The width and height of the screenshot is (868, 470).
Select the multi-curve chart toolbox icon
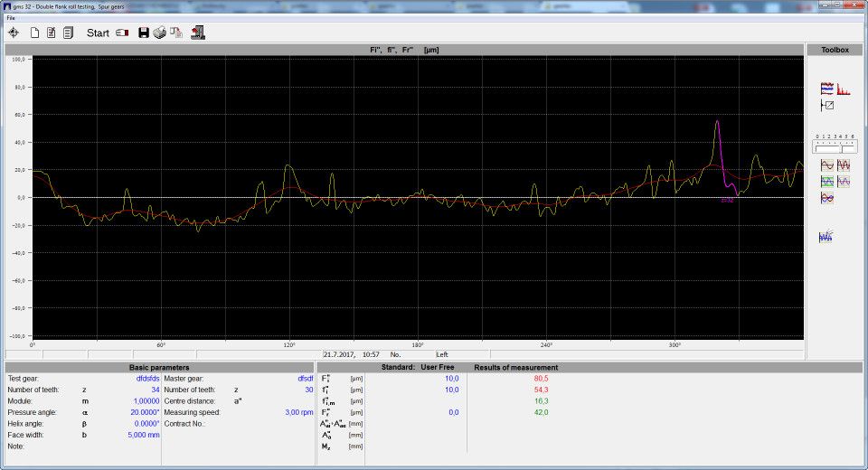(826, 89)
